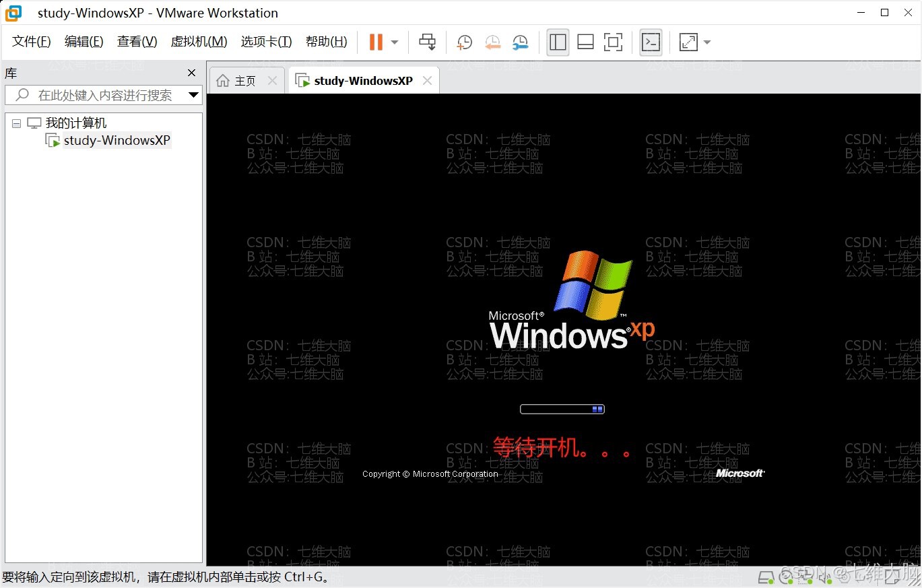Click the hard disk status bar icon
This screenshot has width=922, height=588.
(x=765, y=577)
